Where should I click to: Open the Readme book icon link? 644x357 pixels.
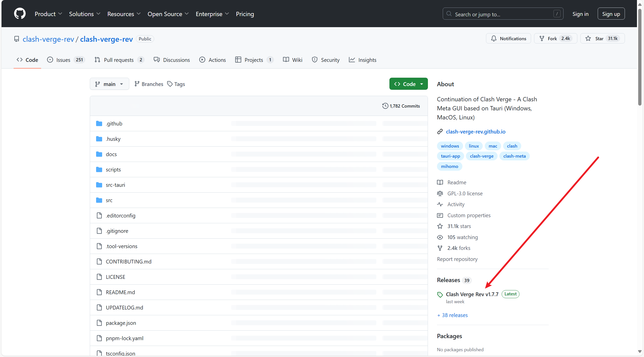(x=440, y=183)
